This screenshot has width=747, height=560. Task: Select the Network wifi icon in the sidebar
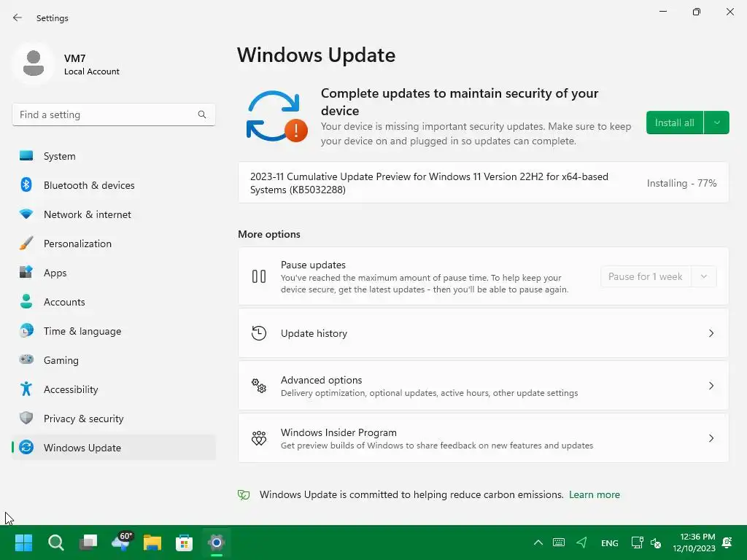click(x=26, y=214)
